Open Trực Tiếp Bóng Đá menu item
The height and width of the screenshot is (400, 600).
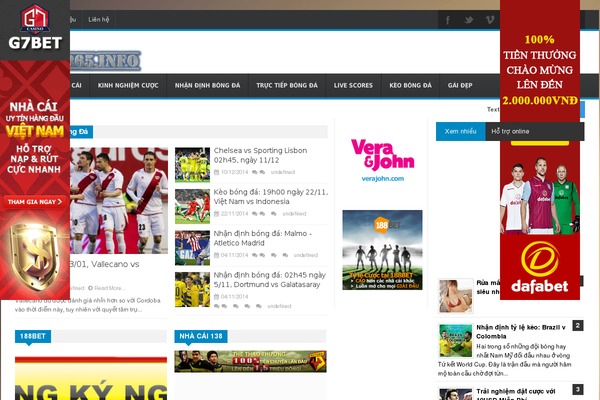point(287,85)
